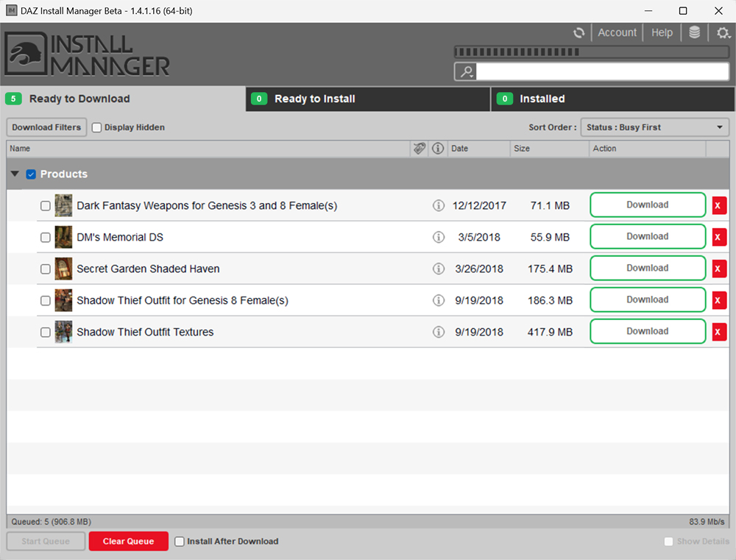Check the Install After Download option

click(180, 542)
